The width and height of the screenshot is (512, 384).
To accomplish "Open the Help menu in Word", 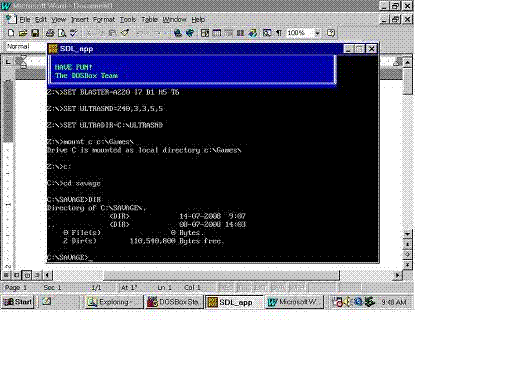I will (x=198, y=20).
